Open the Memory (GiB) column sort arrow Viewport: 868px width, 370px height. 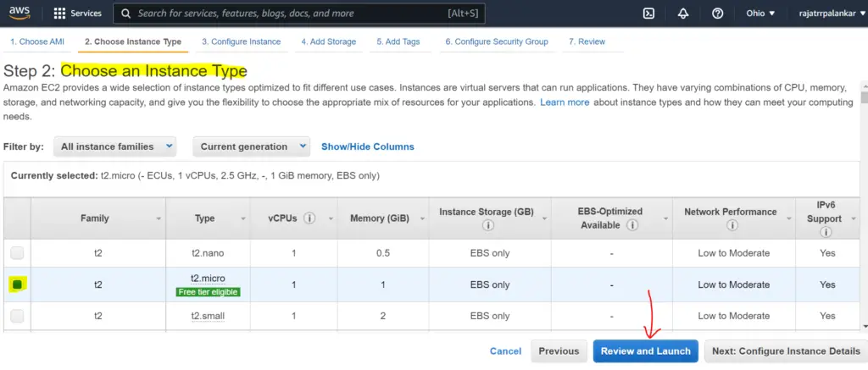click(423, 219)
